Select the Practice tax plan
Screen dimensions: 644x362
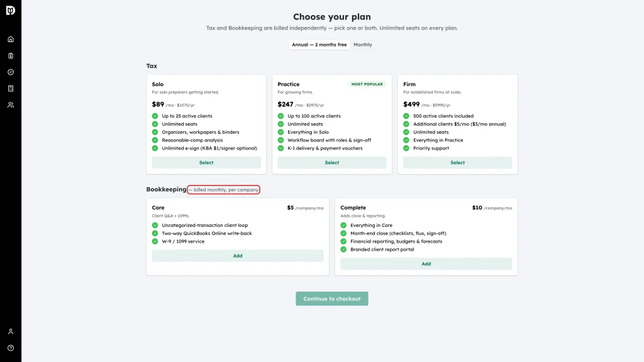tap(332, 163)
